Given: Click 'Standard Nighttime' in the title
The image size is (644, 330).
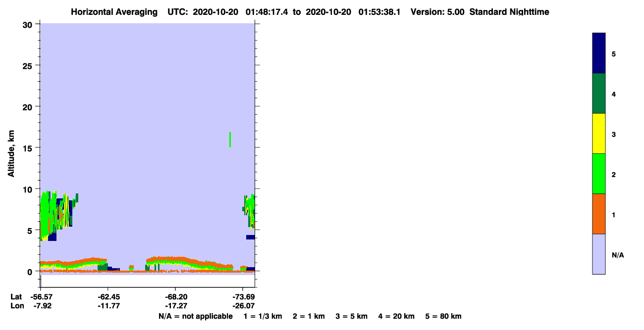Looking at the screenshot, I should coord(509,12).
